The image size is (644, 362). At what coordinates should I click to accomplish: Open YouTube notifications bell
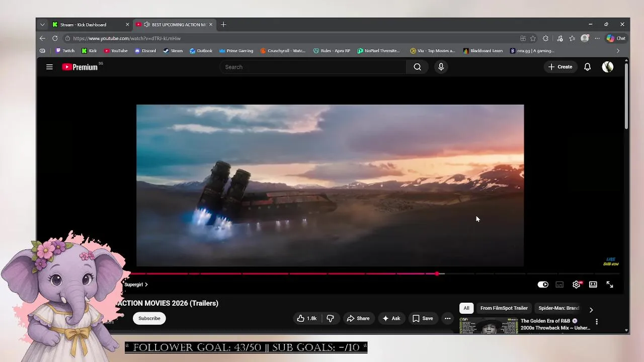[x=587, y=67]
